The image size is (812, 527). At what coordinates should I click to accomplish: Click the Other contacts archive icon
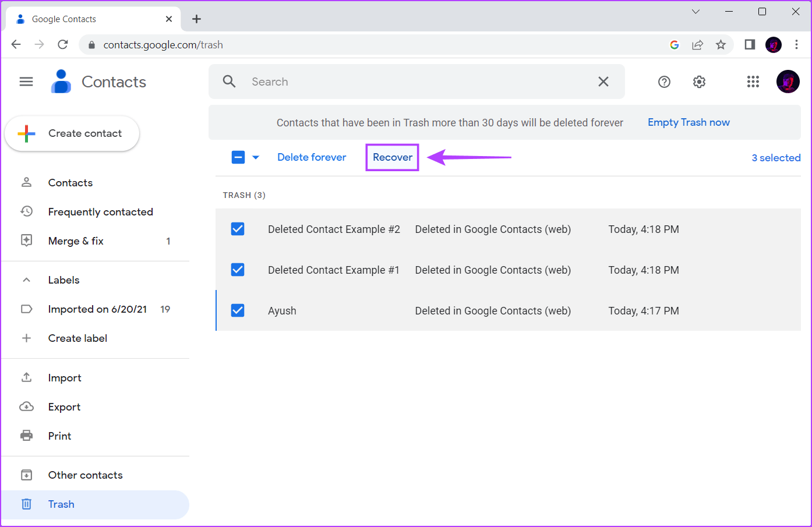coord(26,475)
